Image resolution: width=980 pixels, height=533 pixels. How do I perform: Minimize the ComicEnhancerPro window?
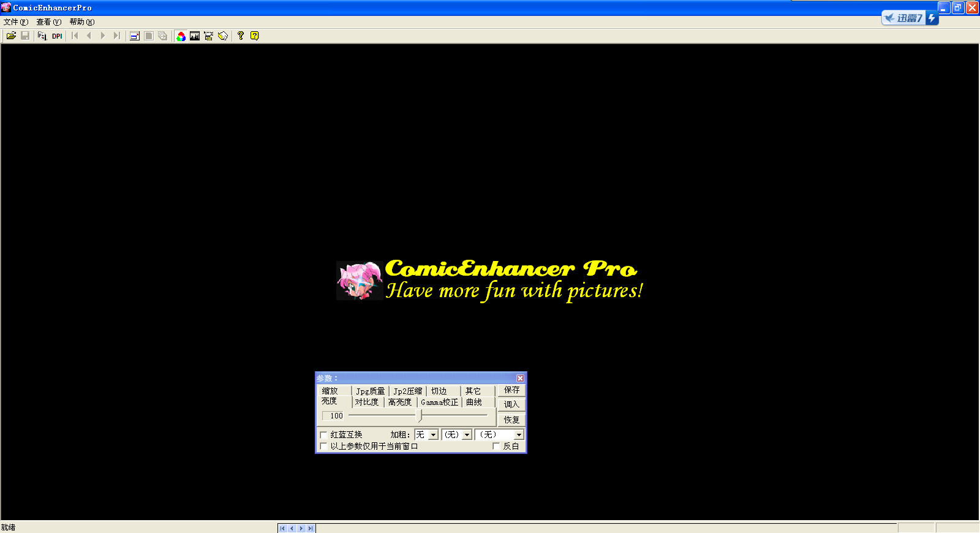coord(944,7)
